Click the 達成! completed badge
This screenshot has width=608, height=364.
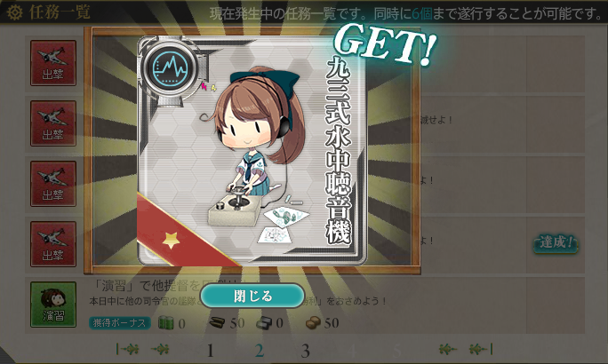pyautogui.click(x=556, y=243)
